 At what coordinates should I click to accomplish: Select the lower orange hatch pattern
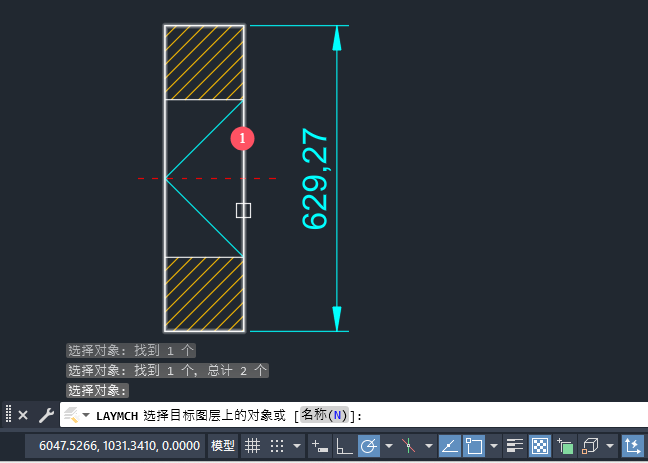coord(204,294)
